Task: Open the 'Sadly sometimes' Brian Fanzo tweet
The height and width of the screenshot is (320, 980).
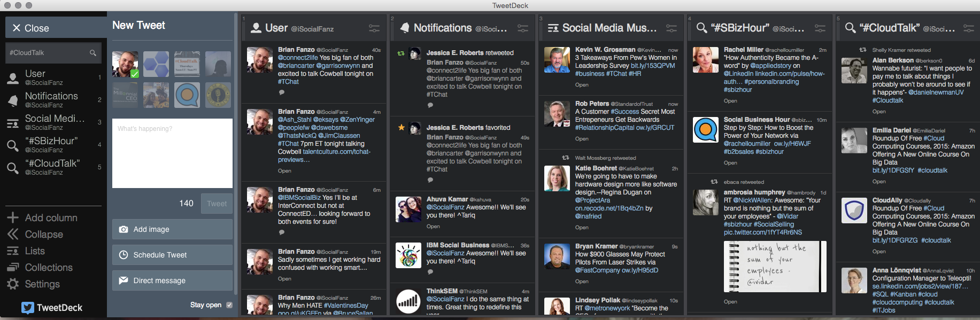Action: 284,279
